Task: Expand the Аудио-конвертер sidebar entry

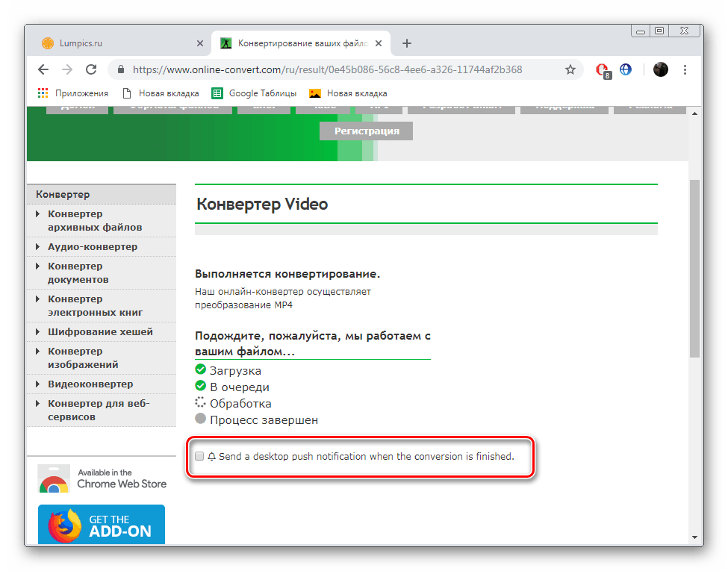Action: tap(92, 246)
